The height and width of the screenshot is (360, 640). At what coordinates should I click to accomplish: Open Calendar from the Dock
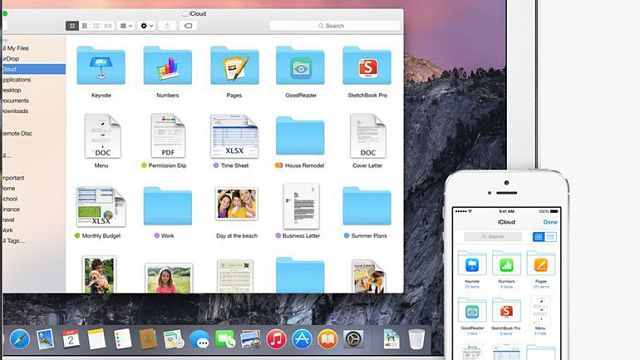[71, 339]
